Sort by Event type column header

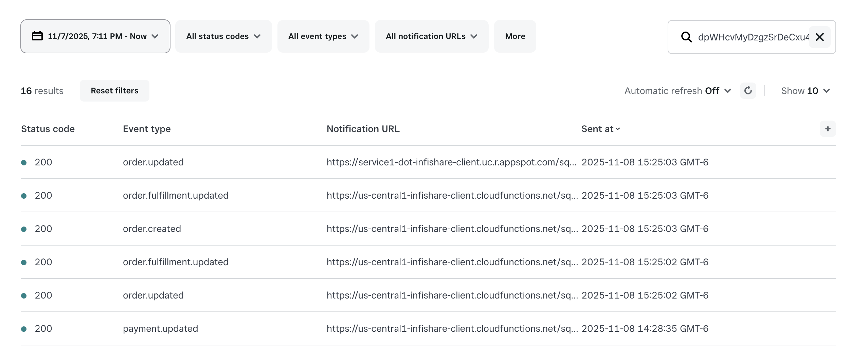(147, 129)
